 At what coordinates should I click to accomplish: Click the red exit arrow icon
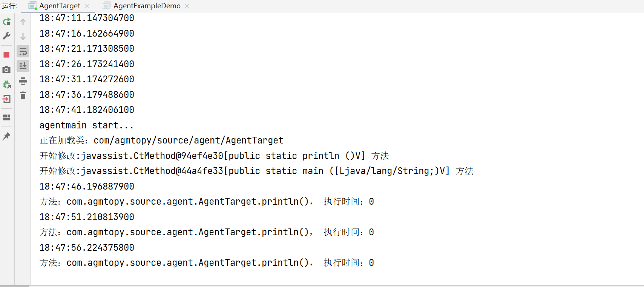6,99
